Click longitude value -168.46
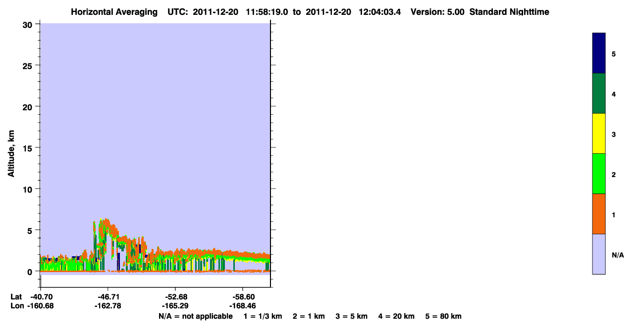Viewport: 644px width, 330px height. point(242,306)
